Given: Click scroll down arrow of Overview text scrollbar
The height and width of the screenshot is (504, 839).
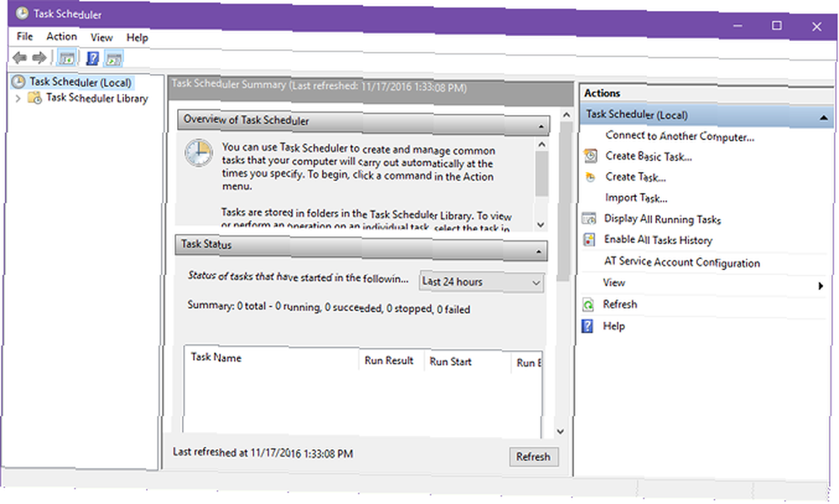Looking at the screenshot, I should 541,225.
